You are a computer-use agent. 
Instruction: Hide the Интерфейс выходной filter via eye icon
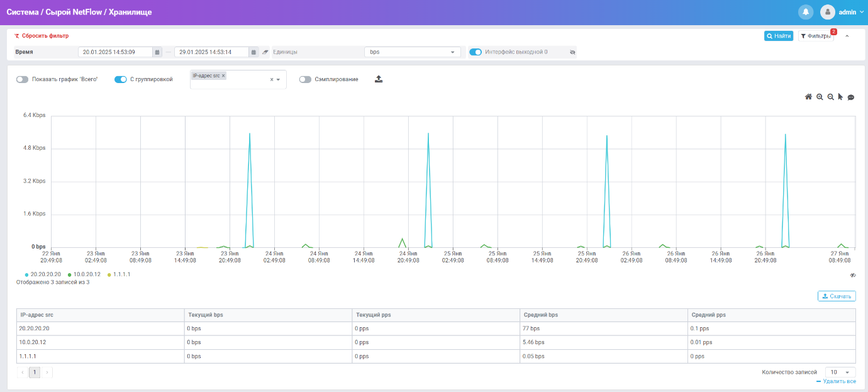pos(572,52)
